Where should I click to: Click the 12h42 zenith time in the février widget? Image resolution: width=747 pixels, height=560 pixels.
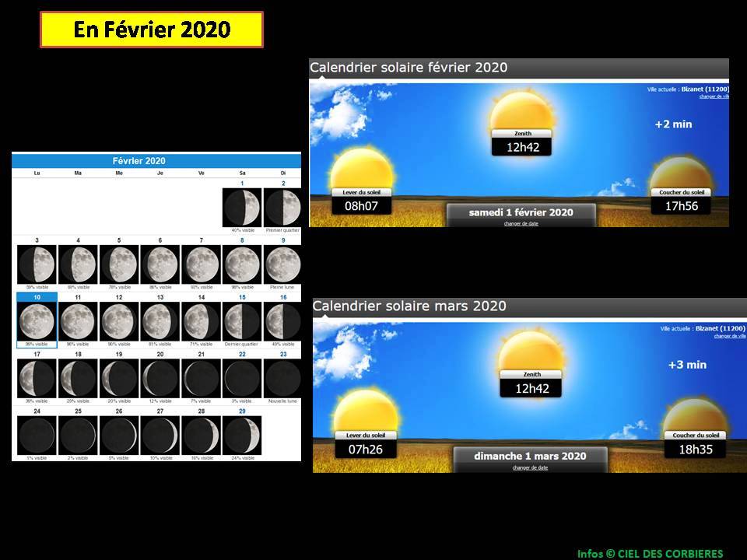click(x=523, y=147)
